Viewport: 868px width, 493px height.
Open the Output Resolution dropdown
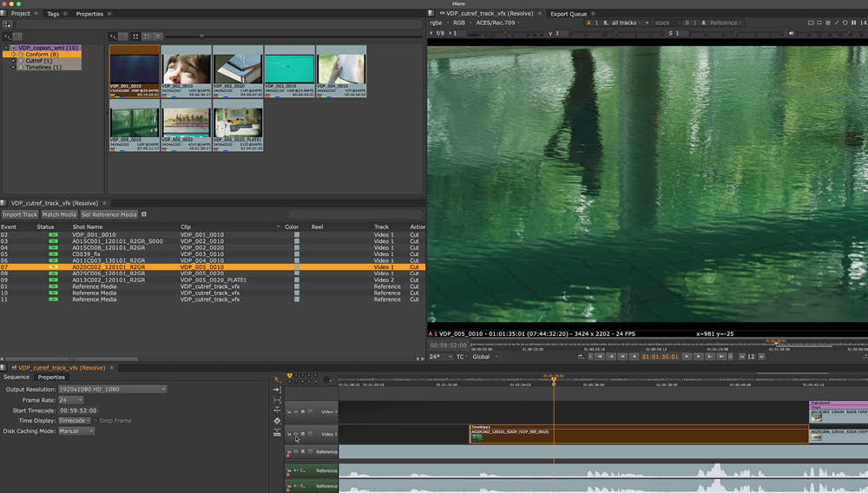[x=112, y=389]
